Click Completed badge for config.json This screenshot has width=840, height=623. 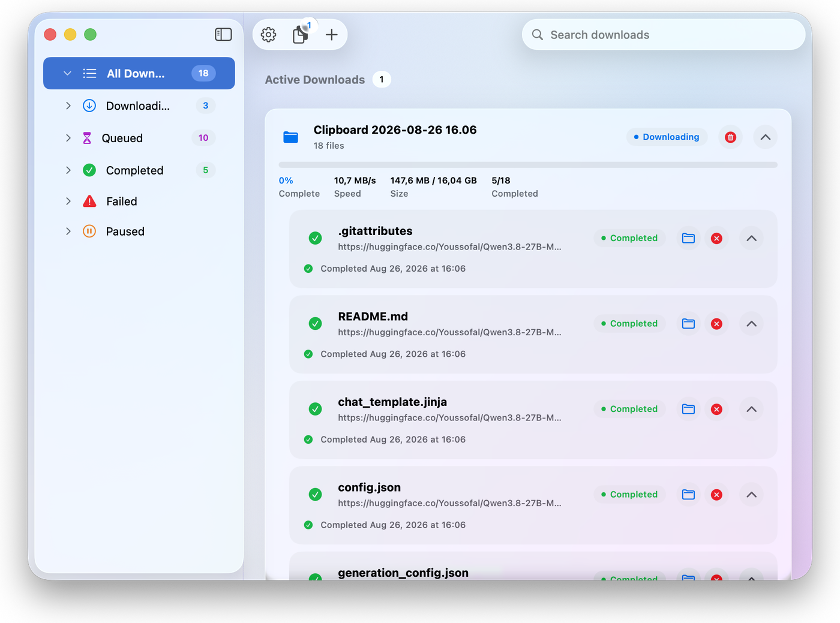coord(630,495)
